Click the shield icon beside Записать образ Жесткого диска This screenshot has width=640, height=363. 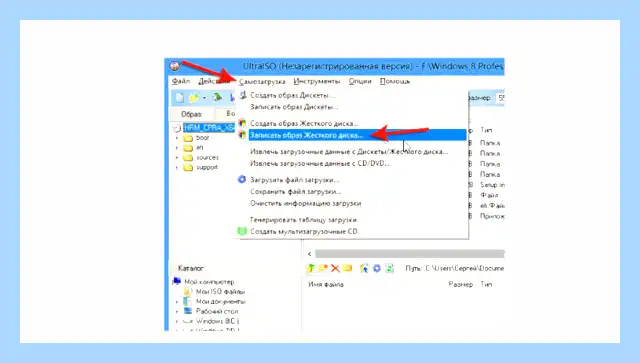point(242,135)
